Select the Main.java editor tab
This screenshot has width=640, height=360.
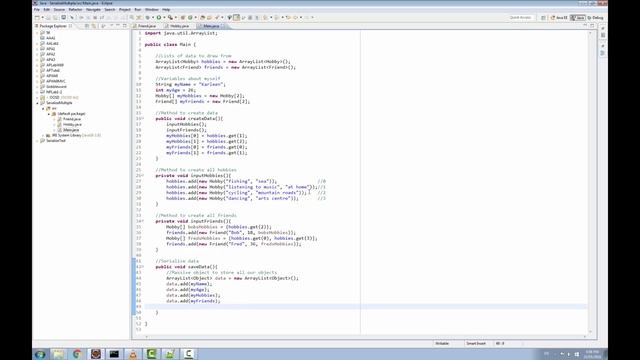[211, 26]
